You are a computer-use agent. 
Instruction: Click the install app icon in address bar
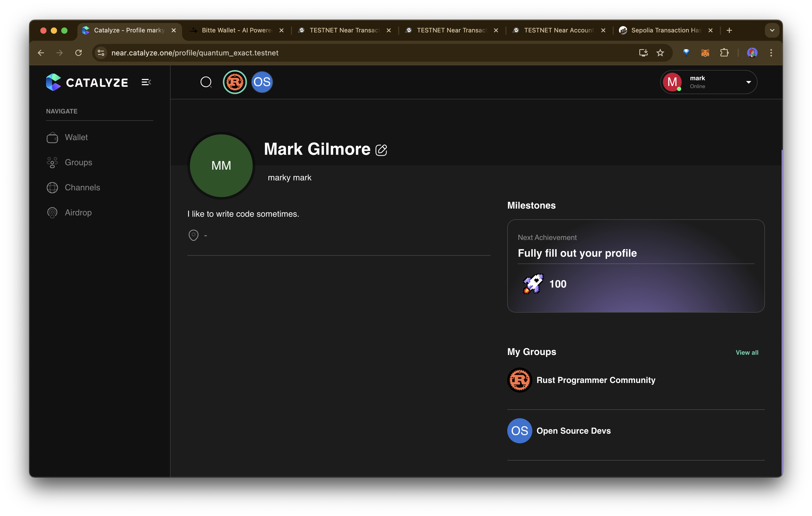643,53
